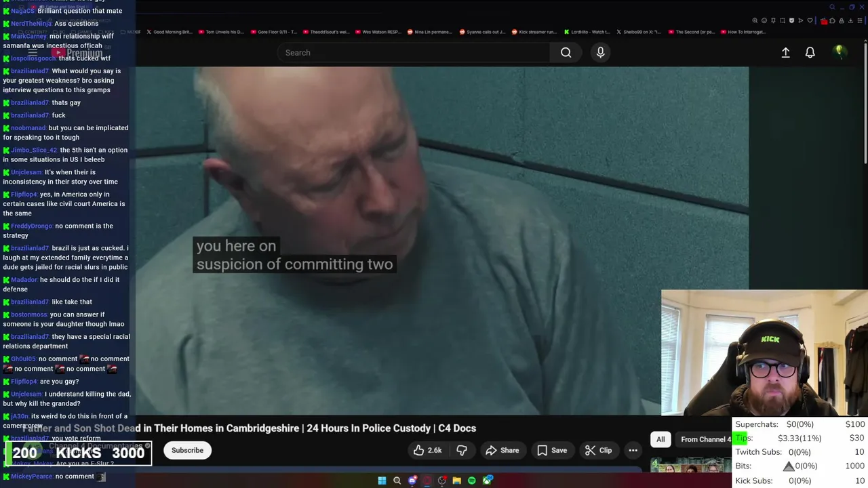This screenshot has height=488, width=868.
Task: Click chat username jA30n
Action: pos(20,417)
